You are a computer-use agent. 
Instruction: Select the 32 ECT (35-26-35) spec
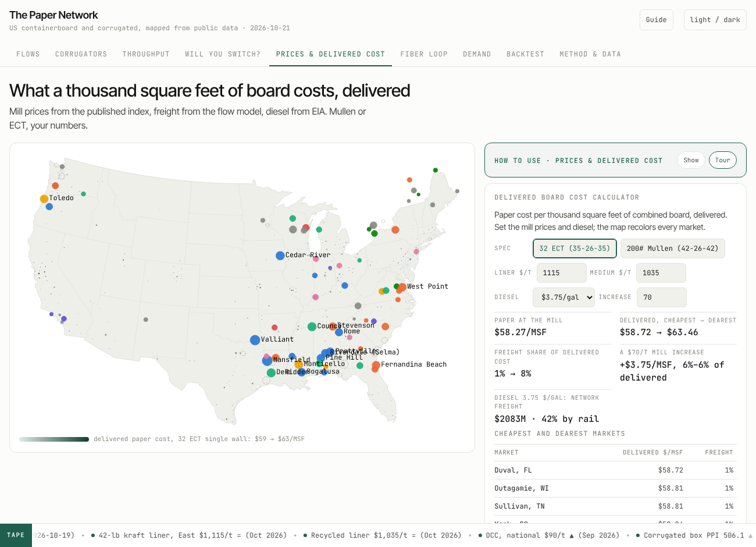click(575, 248)
